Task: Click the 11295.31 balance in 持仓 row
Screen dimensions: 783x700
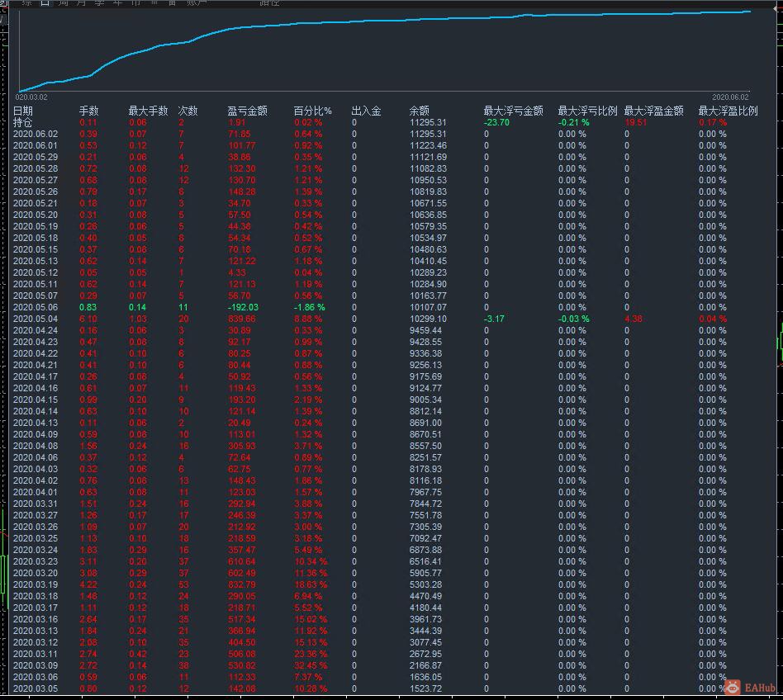Action: point(428,122)
